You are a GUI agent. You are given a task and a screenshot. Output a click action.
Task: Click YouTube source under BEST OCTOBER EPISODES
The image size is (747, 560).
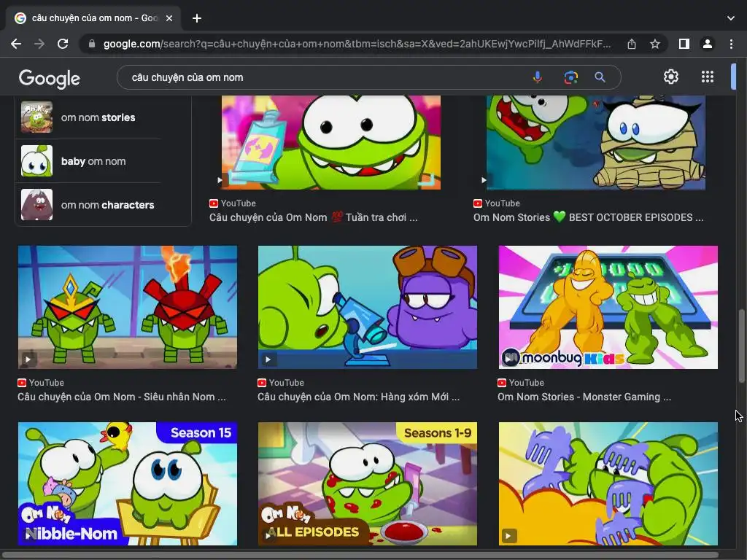click(496, 203)
